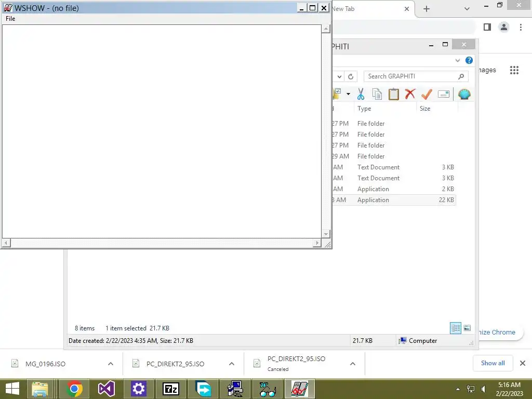Open File Explorer from the taskbar
The width and height of the screenshot is (532, 399).
pyautogui.click(x=40, y=389)
